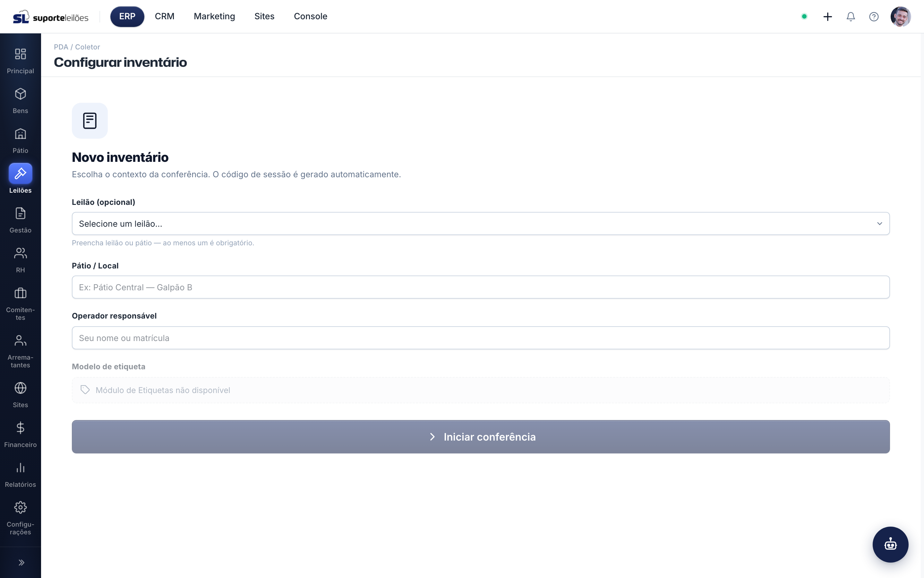This screenshot has width=924, height=578.
Task: Open the Principal dashboard icon in sidebar
Action: click(x=20, y=54)
